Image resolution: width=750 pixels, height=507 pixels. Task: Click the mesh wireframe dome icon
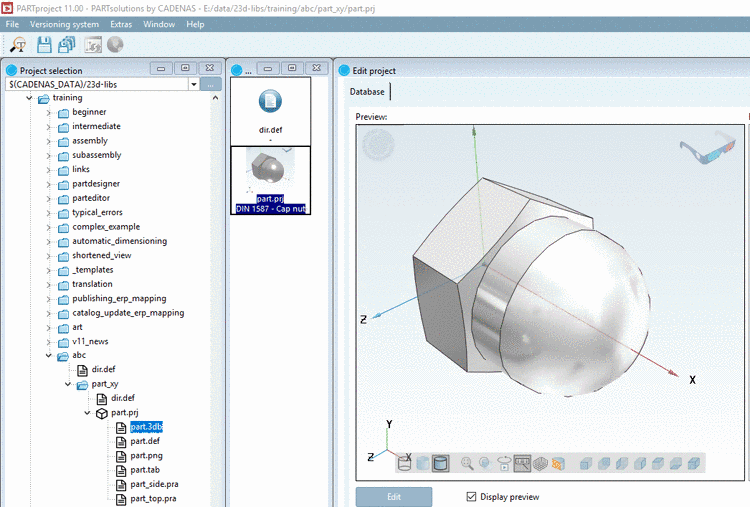pos(540,463)
